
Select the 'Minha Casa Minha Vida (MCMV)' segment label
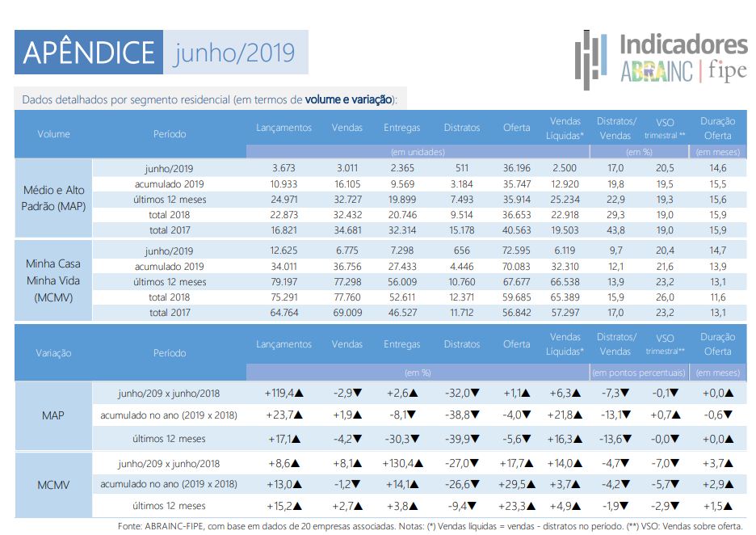53,280
